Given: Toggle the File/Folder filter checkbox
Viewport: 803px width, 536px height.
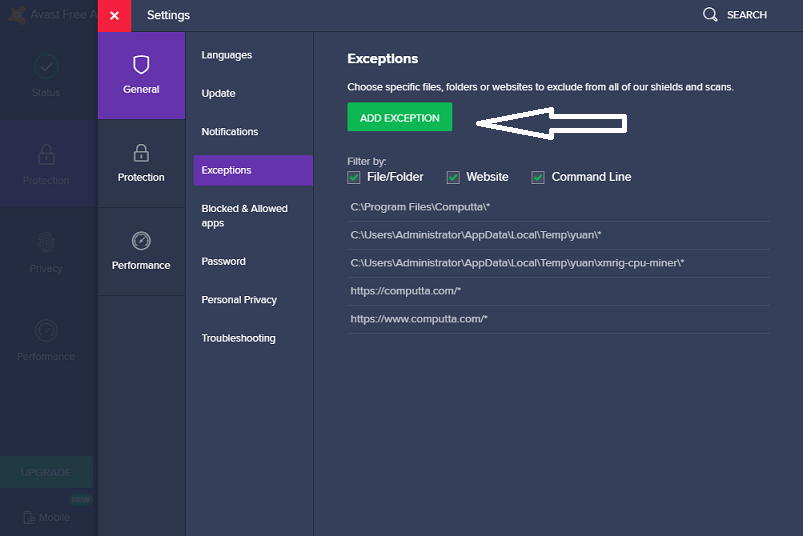Looking at the screenshot, I should point(353,177).
